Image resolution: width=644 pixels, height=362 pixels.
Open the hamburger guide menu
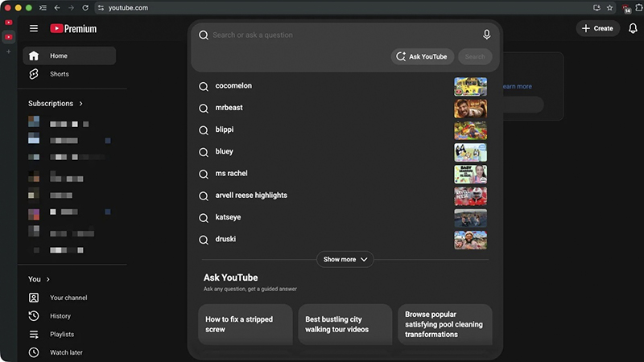(x=34, y=28)
